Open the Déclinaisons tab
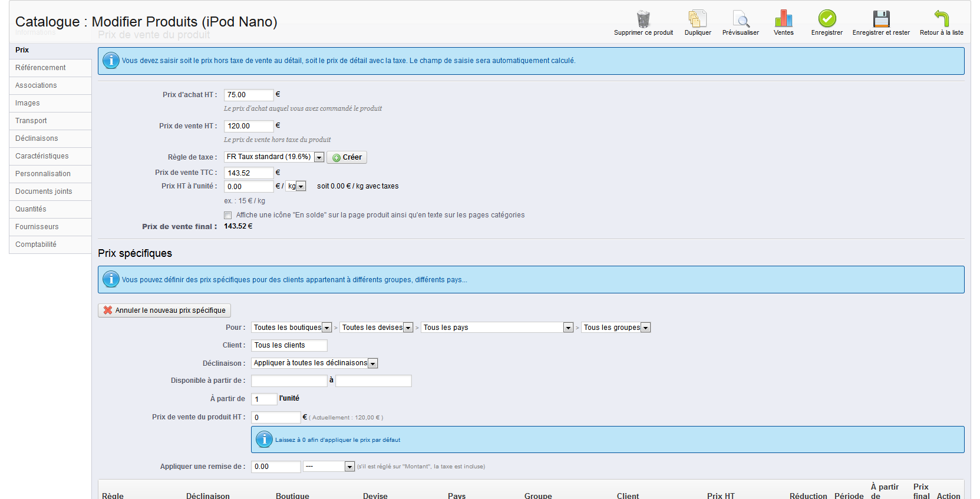Image resolution: width=980 pixels, height=499 pixels. coord(50,138)
